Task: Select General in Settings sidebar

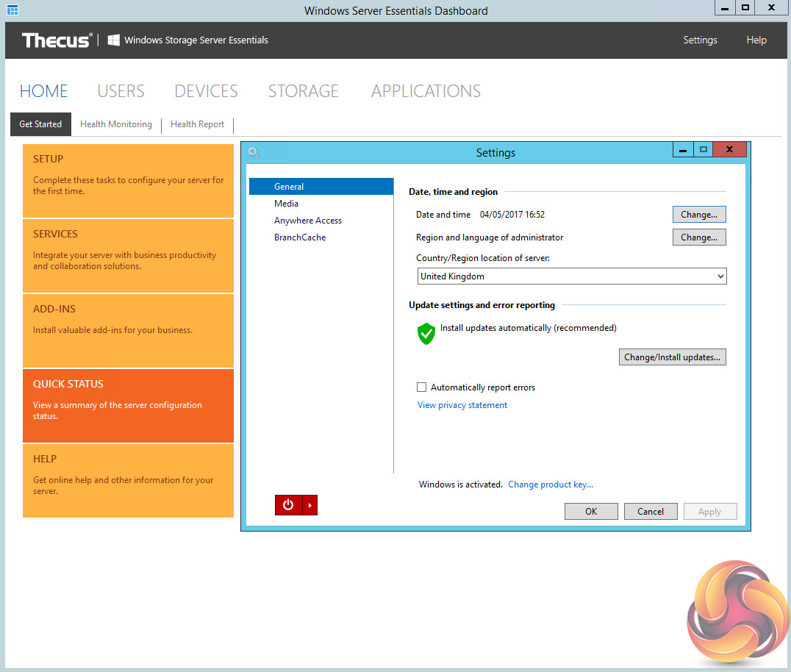Action: (321, 186)
